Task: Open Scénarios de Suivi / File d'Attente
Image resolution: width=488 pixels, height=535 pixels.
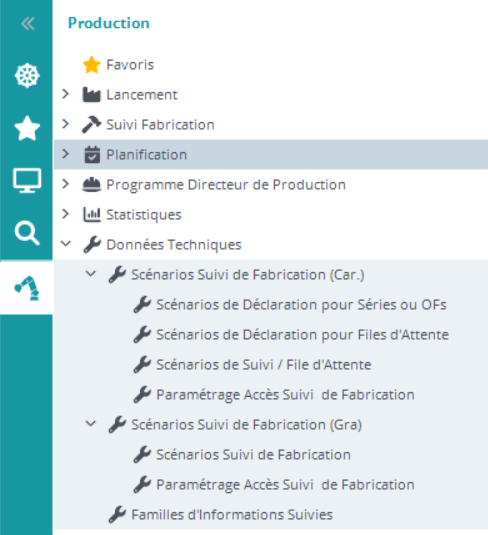Action: [x=263, y=365]
